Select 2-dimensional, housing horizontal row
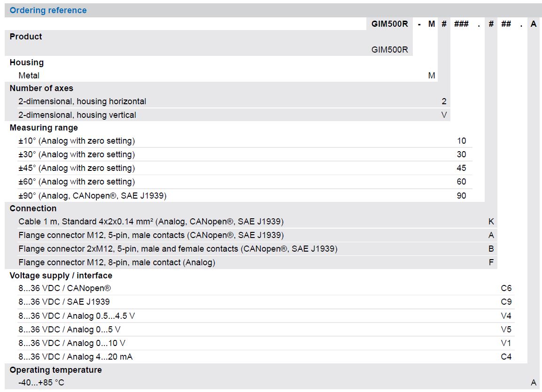Screen dimensions: 542x392 coord(82,101)
